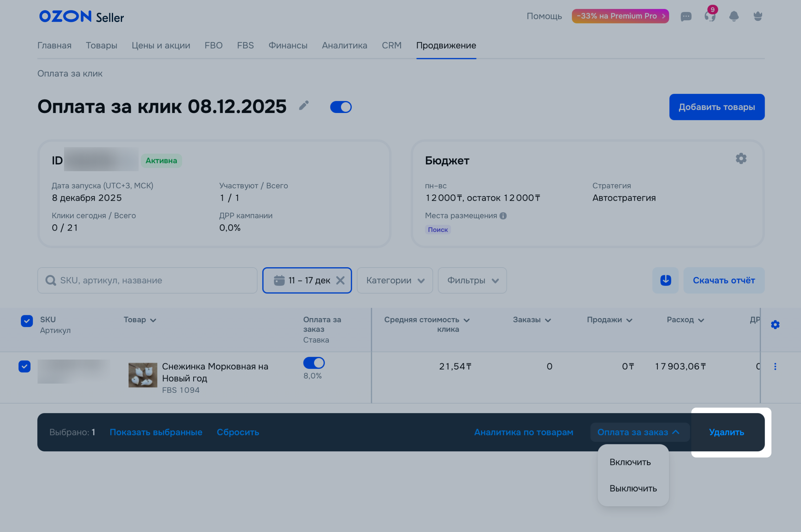
Task: Expand the Фильтры dropdown
Action: click(472, 280)
